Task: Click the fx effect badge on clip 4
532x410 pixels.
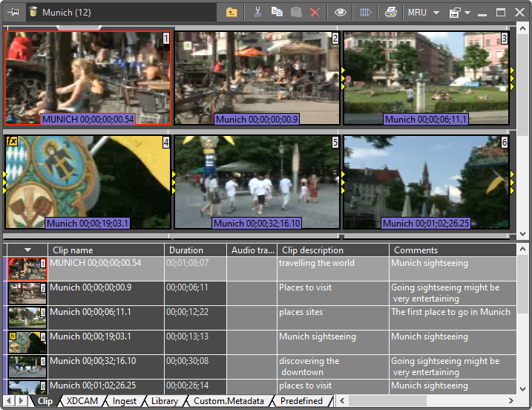Action: coord(12,141)
